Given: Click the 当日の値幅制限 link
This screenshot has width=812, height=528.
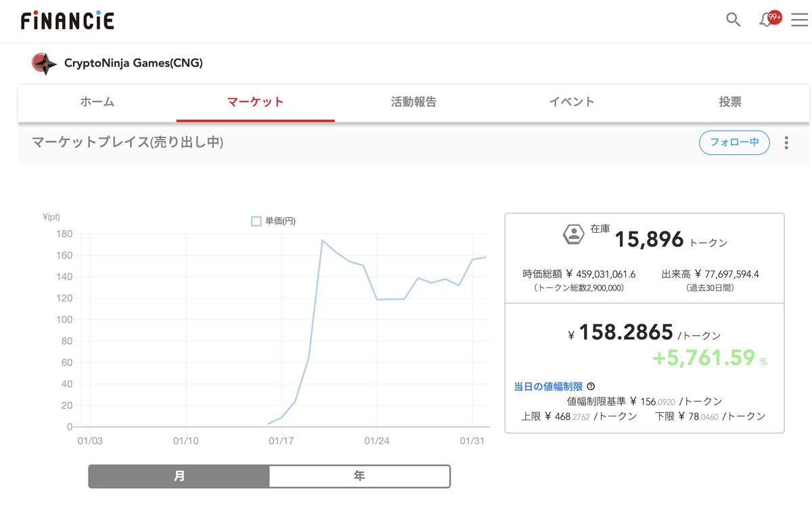Looking at the screenshot, I should pyautogui.click(x=548, y=387).
